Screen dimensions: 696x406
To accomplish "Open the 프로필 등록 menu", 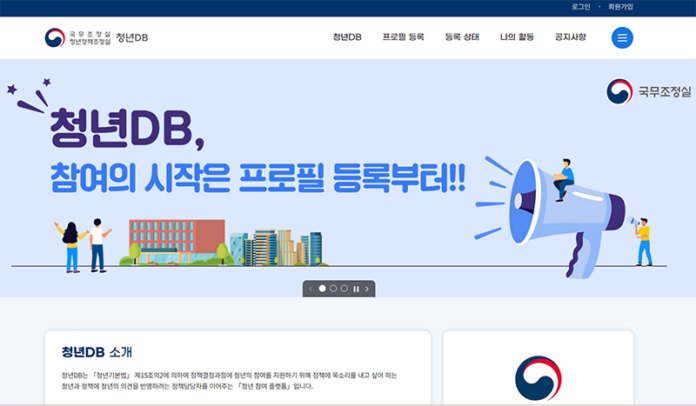I will pyautogui.click(x=403, y=38).
